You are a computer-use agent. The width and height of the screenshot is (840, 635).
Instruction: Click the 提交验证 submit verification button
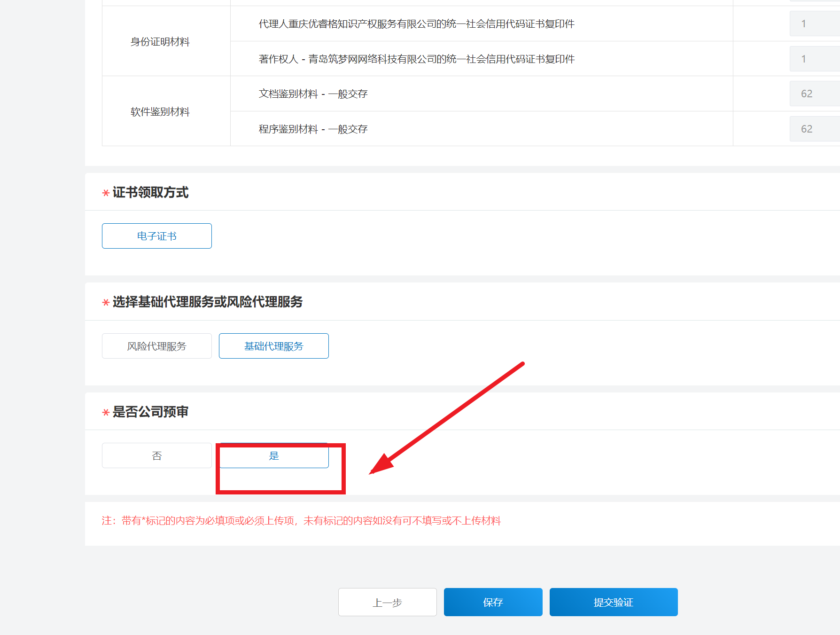tap(613, 602)
